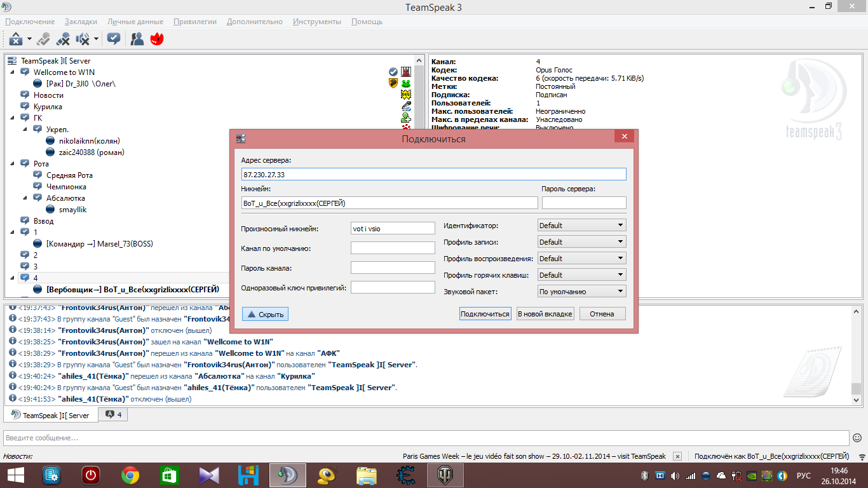Open the Профиль воспроизведения dropdown
Viewport: 868px width, 488px height.
click(x=581, y=259)
